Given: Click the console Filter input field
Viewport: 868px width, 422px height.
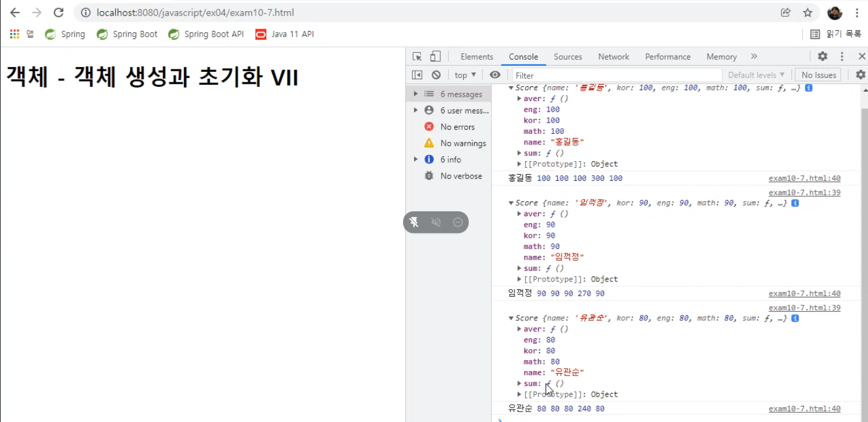Looking at the screenshot, I should click(x=616, y=75).
